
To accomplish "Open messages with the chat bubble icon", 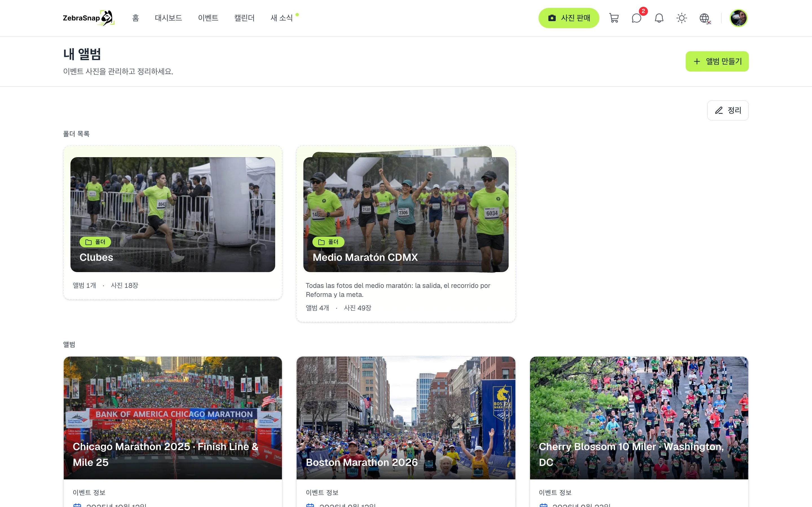I will (x=636, y=18).
